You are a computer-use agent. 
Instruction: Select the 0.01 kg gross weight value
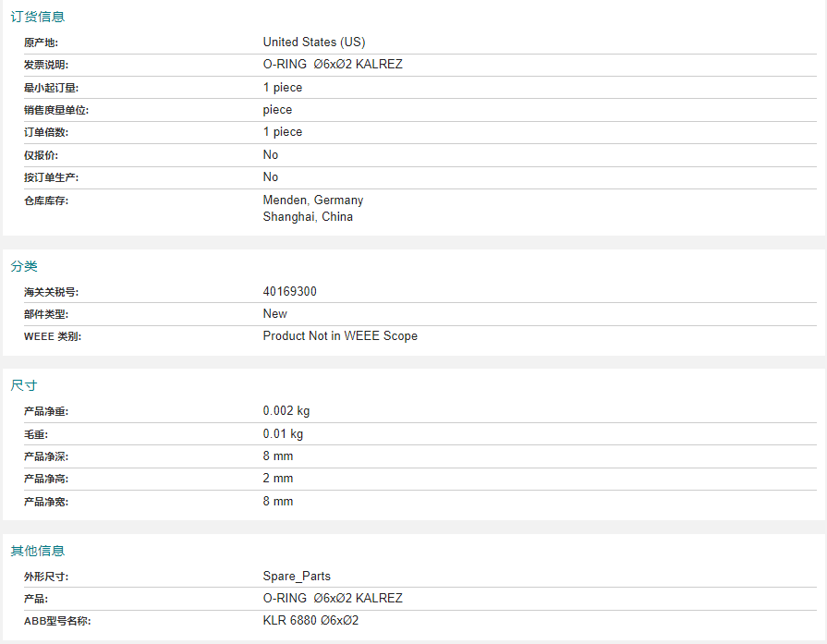(x=284, y=434)
